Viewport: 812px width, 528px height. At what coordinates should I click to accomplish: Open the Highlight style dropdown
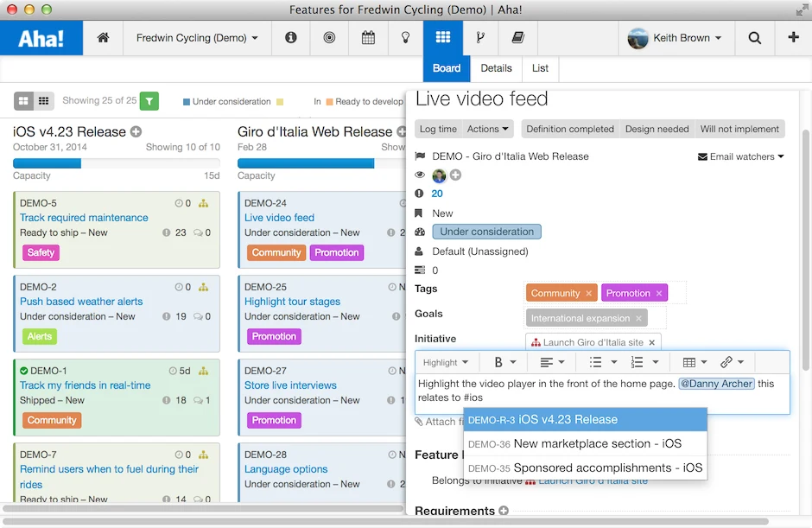point(446,362)
